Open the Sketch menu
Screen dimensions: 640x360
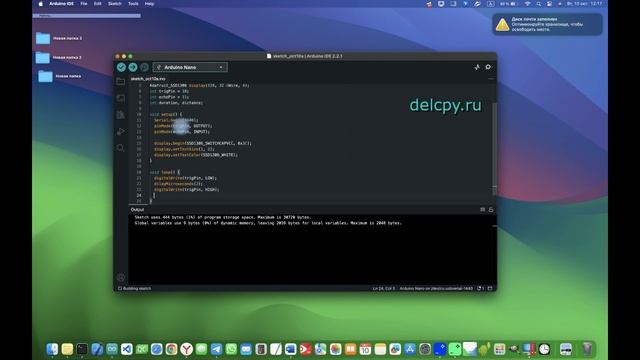[x=115, y=4]
